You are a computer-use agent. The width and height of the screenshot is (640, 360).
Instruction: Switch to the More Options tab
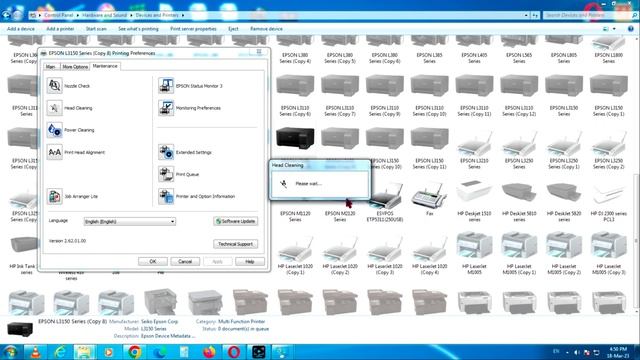tap(75, 67)
